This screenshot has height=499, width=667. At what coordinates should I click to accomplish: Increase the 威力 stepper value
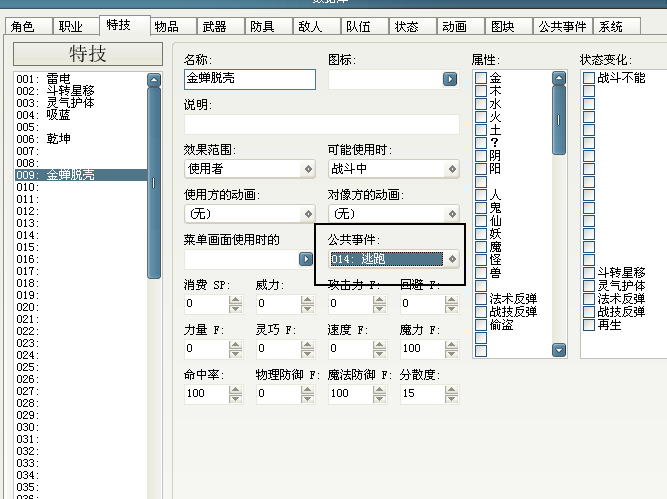point(307,299)
